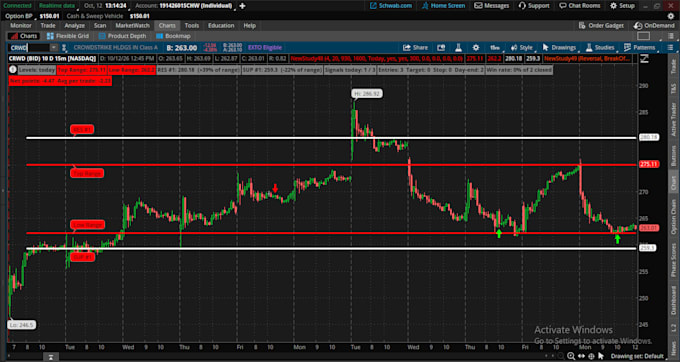Open the Flexible Grid sub-tab

click(68, 36)
